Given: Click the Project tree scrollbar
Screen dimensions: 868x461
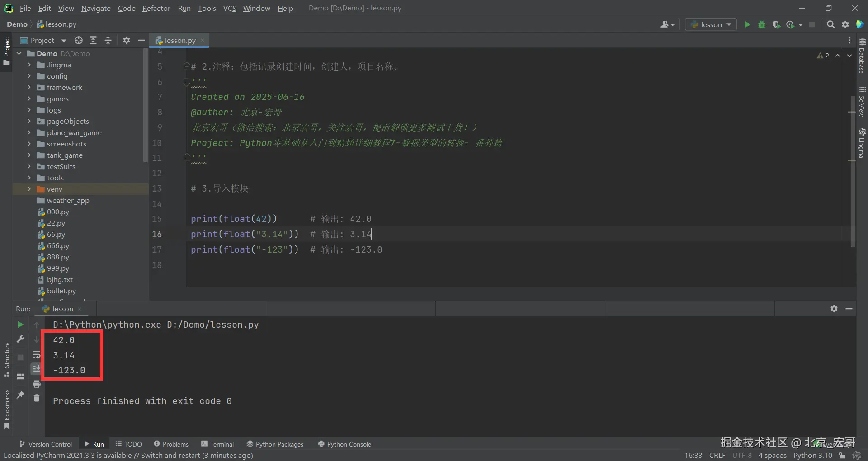Looking at the screenshot, I should pos(146,106).
